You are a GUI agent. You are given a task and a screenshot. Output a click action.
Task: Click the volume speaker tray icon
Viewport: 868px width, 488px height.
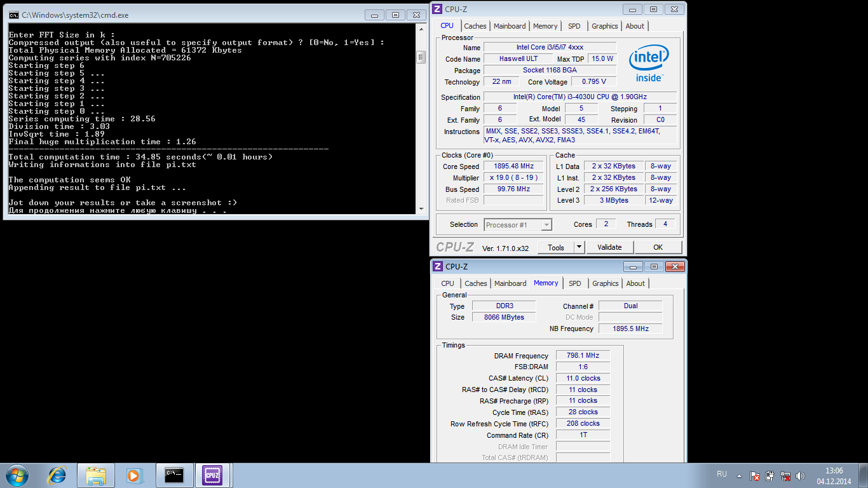click(x=801, y=475)
